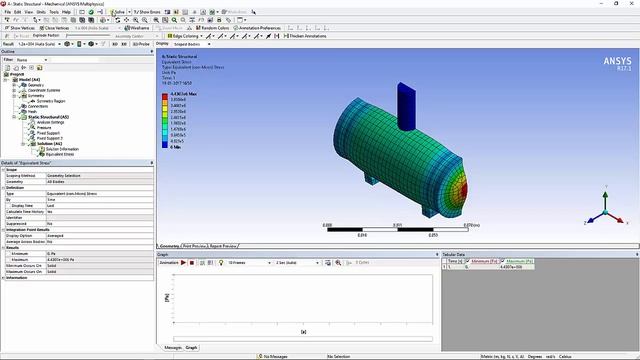640x360 pixels.
Task: Select Solution Information in the outline
Action: [x=62, y=149]
